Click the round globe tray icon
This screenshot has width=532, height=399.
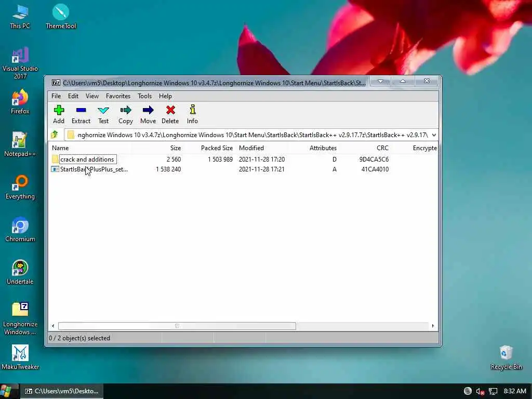pos(468,391)
